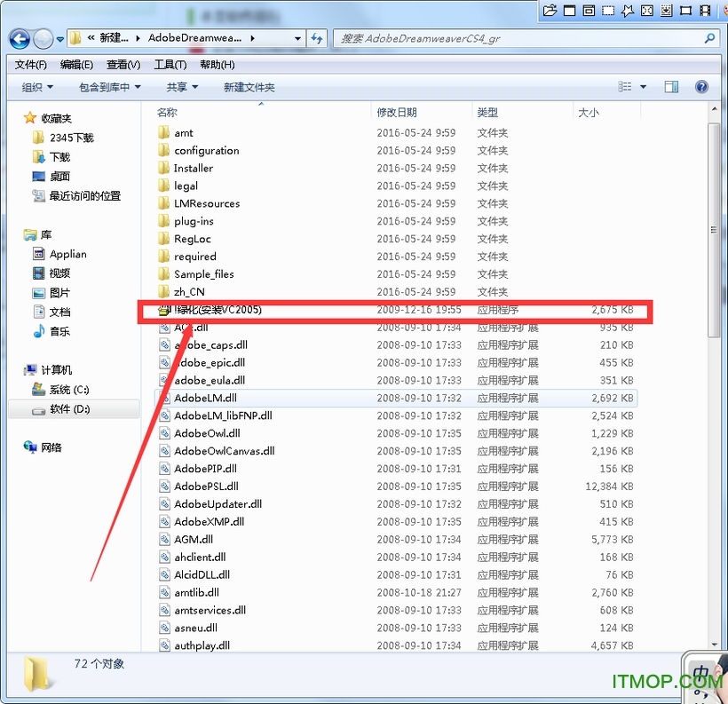Click the 新建文件夹 button
Viewport: 728px width, 704px height.
pyautogui.click(x=249, y=87)
